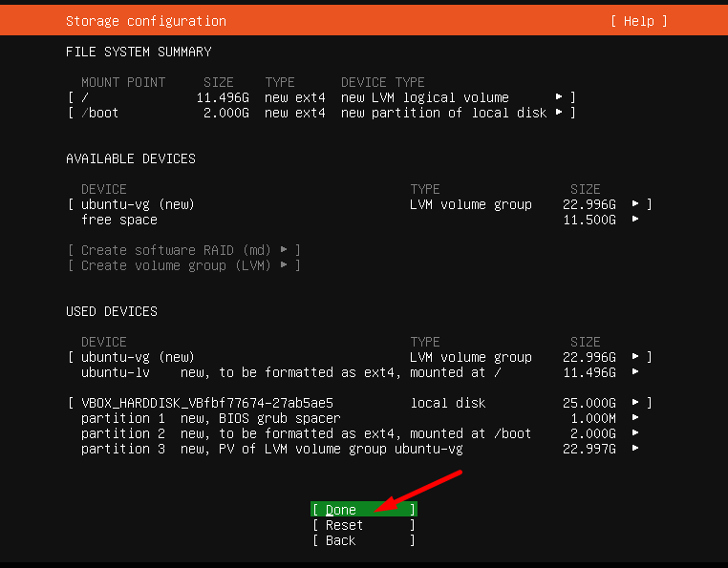Open arrow for partition 2 mounted at /boot

click(x=635, y=432)
